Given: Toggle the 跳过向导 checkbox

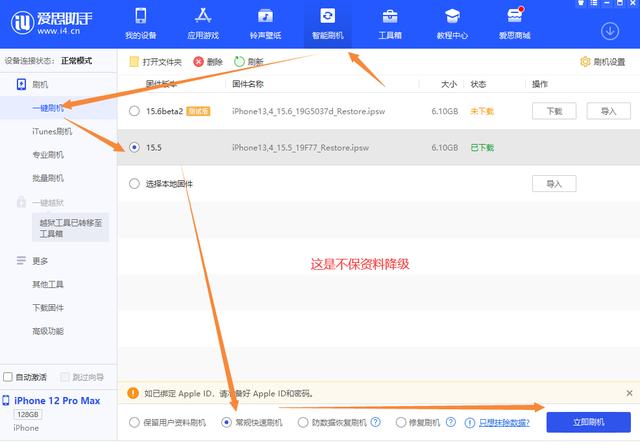Looking at the screenshot, I should 64,377.
